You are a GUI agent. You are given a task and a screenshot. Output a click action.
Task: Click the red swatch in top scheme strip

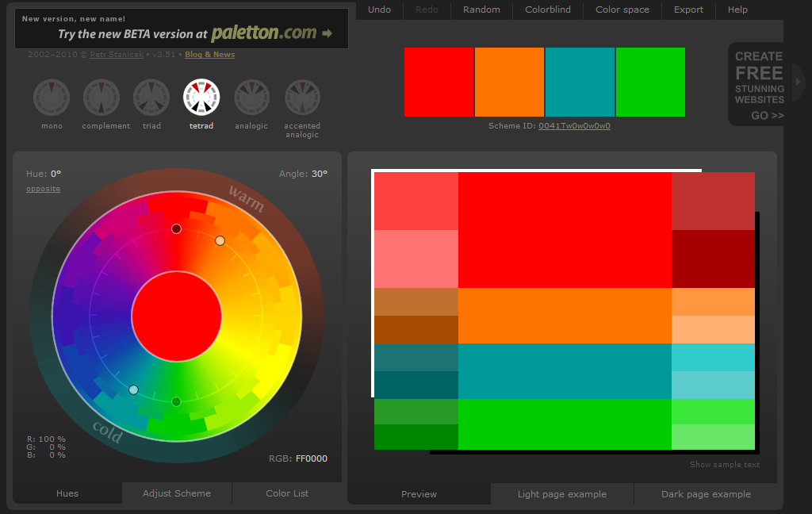tap(439, 82)
